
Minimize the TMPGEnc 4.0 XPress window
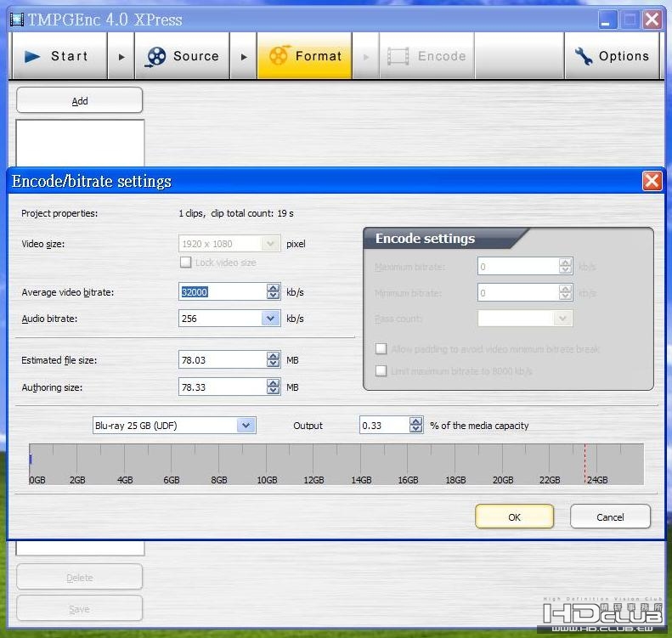607,20
